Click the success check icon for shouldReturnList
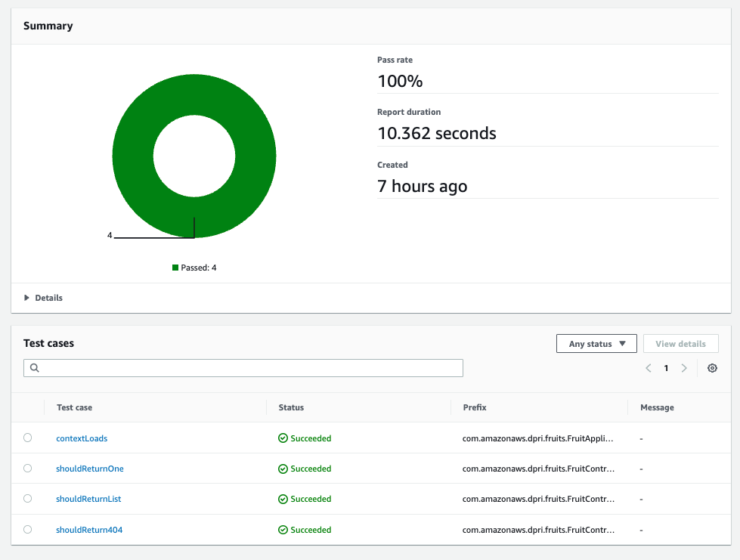This screenshot has width=740, height=560. pos(283,499)
